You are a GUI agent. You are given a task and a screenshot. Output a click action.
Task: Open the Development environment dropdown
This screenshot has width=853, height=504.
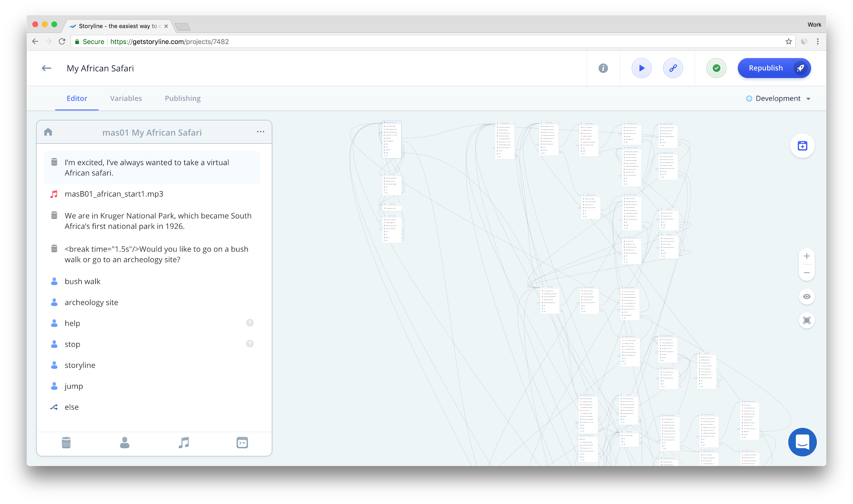click(x=778, y=99)
